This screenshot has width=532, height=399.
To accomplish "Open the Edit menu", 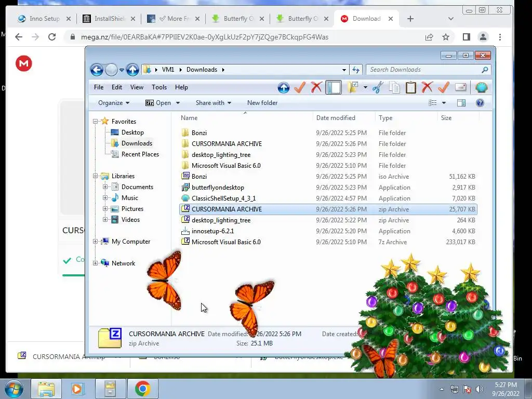I will coord(117,87).
